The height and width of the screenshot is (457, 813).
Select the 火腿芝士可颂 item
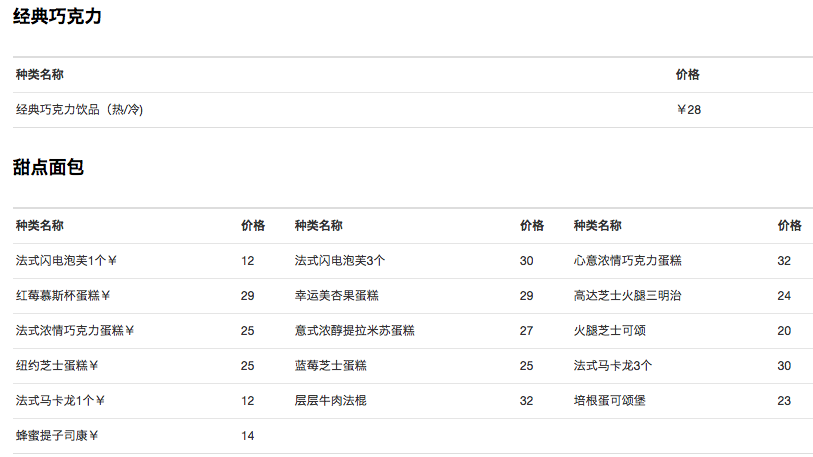[610, 330]
